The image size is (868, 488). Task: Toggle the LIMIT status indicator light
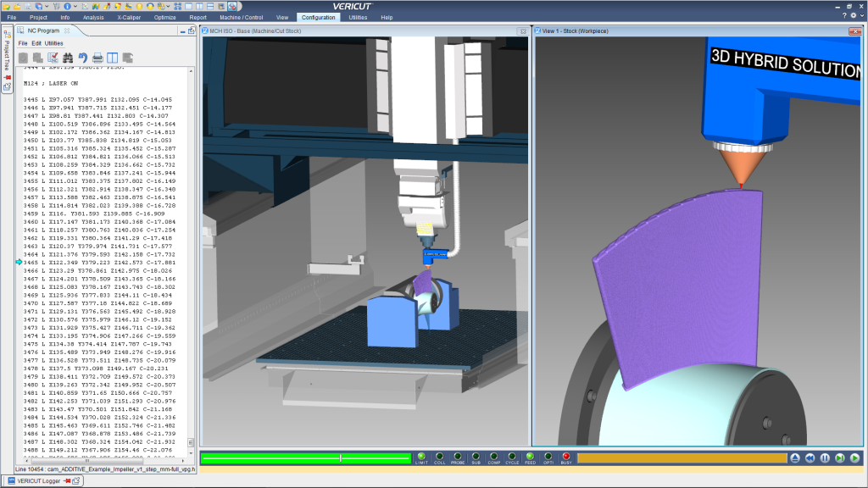[421, 457]
